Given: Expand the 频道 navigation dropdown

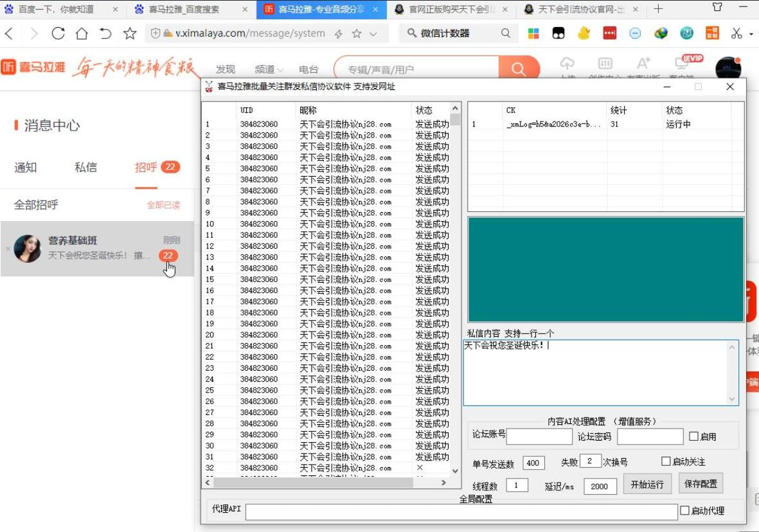Looking at the screenshot, I should pyautogui.click(x=269, y=69).
